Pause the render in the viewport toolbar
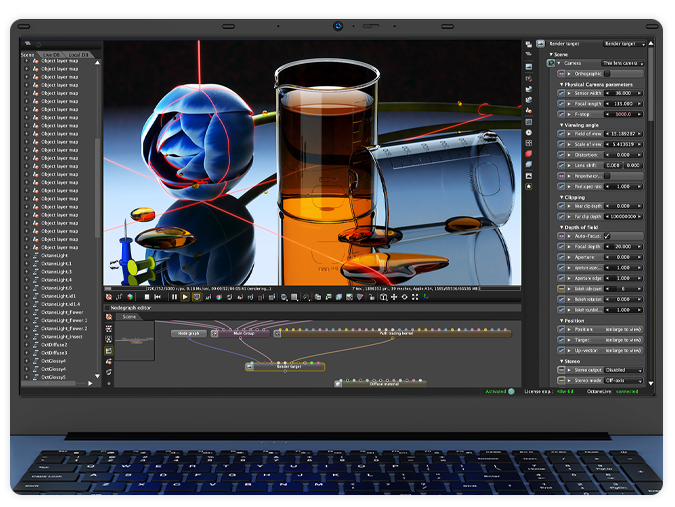 [x=174, y=297]
